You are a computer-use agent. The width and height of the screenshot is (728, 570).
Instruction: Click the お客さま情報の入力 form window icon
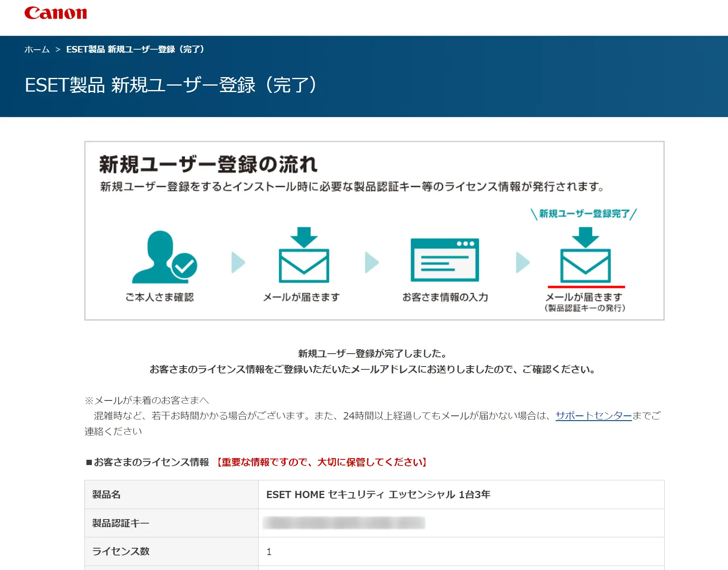pyautogui.click(x=445, y=260)
